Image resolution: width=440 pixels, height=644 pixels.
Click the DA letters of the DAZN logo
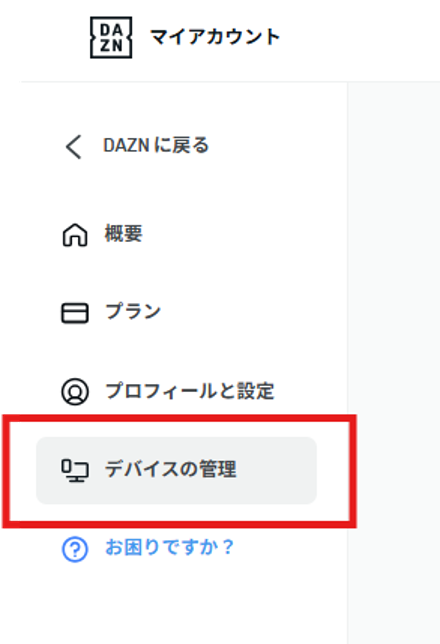[111, 30]
